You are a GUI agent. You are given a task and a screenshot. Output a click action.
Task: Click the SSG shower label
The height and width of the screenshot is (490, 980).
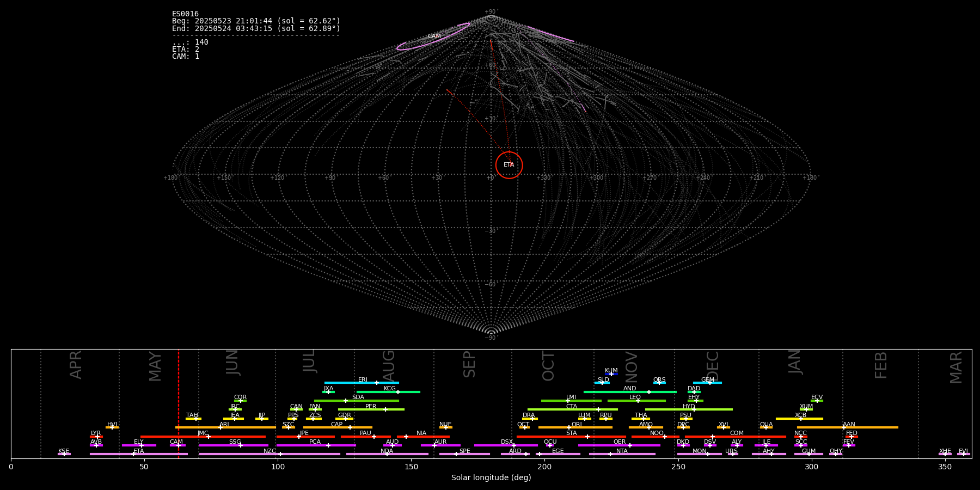point(235,442)
